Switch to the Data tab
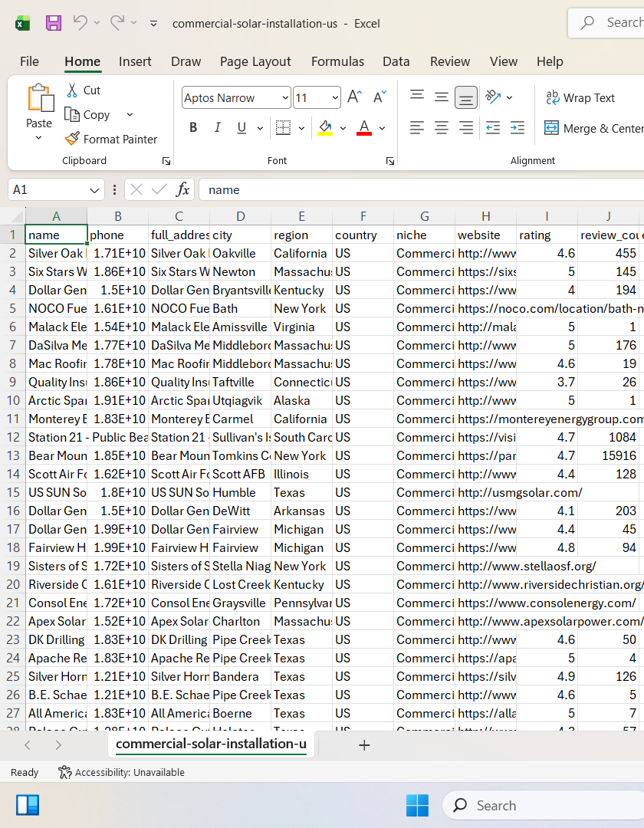Image resolution: width=644 pixels, height=828 pixels. [396, 61]
